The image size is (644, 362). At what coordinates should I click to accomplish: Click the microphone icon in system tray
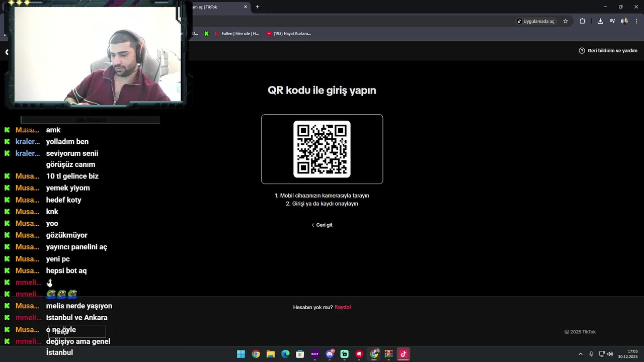coord(591,354)
